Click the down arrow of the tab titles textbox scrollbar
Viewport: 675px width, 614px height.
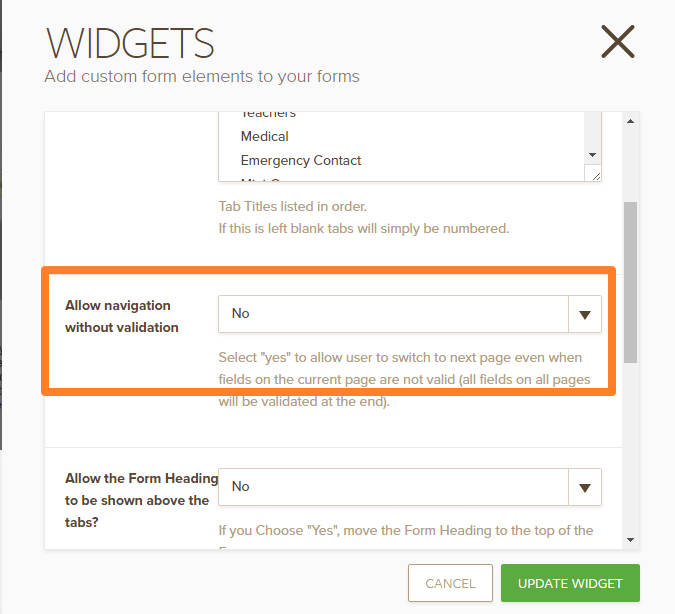[592, 155]
